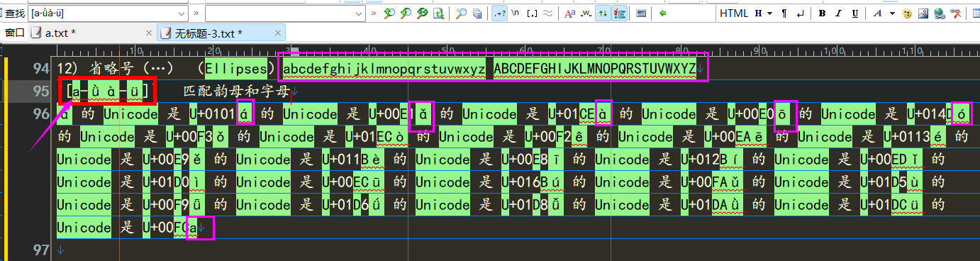Click the Replace All document icon
Screen dimensions: 980x261
tap(439, 13)
